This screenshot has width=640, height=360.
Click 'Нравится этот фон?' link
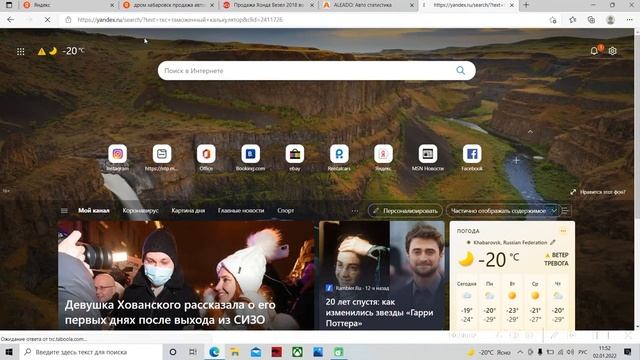tap(598, 192)
